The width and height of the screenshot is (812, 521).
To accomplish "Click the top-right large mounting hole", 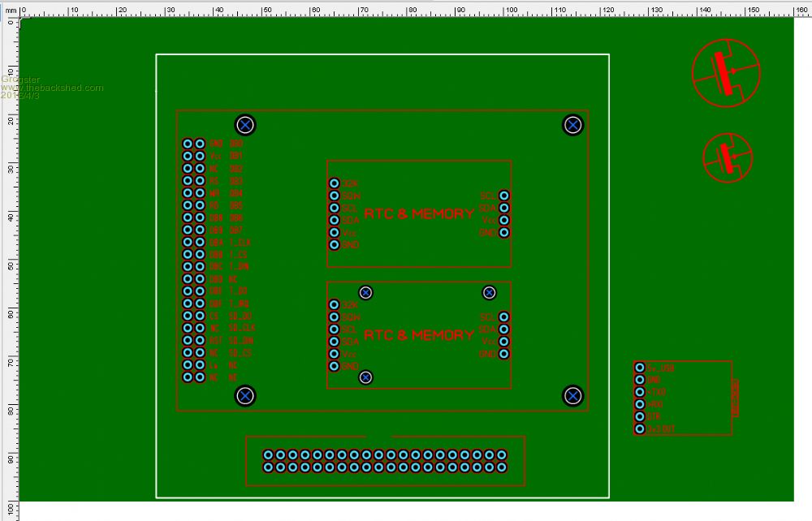I will 572,125.
